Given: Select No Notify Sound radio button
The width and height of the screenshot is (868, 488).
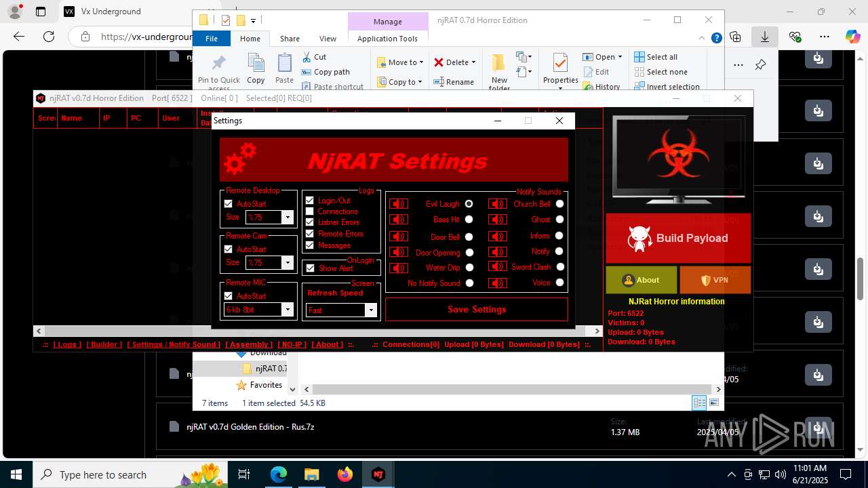Looking at the screenshot, I should (x=469, y=283).
